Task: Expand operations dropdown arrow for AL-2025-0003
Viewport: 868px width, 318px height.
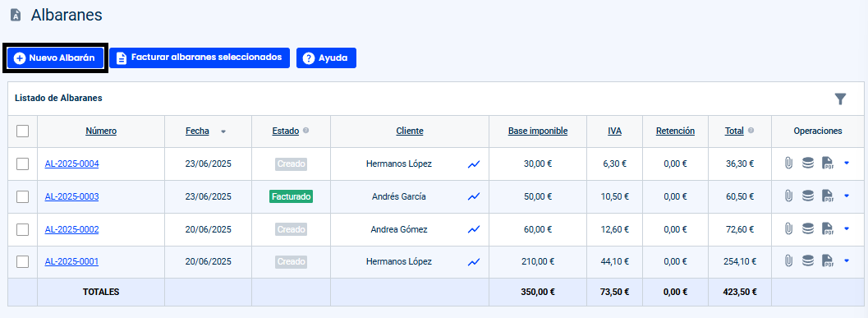Action: (847, 196)
